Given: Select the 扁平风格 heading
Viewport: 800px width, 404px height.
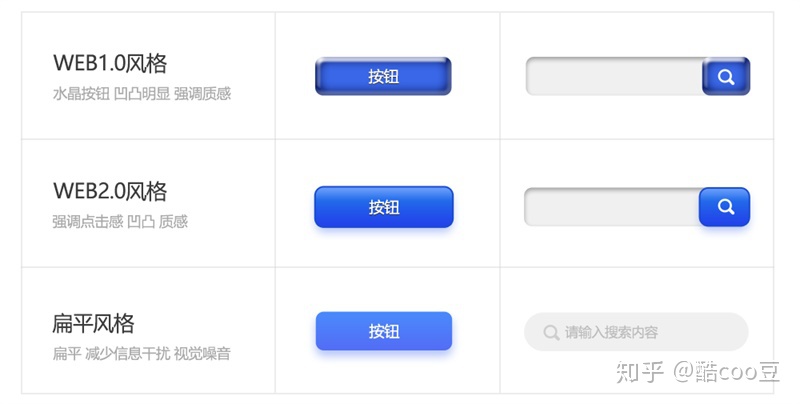Looking at the screenshot, I should (x=93, y=323).
